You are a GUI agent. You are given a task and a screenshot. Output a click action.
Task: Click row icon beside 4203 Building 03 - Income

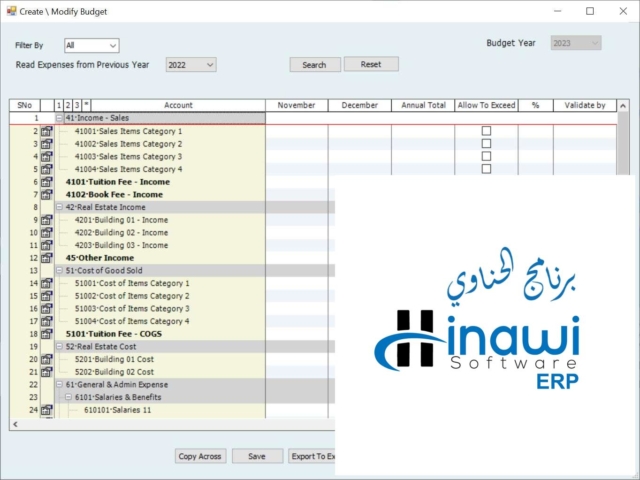click(47, 245)
